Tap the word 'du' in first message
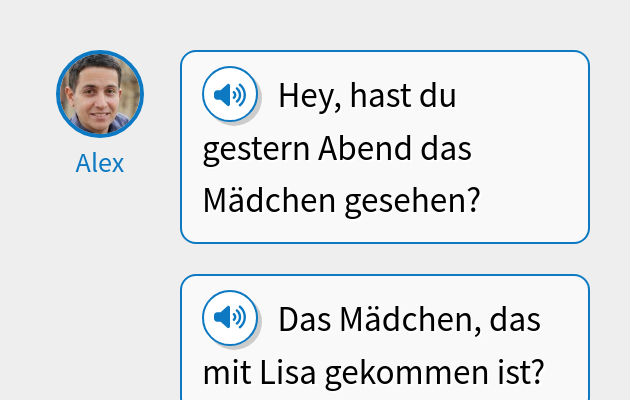This screenshot has width=630, height=400. click(x=438, y=97)
